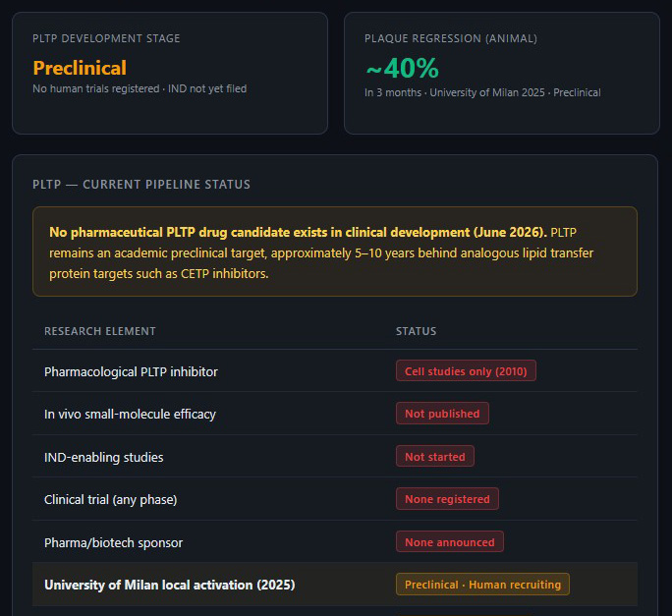Click the 'University of Milan local activation (2025)' row
Viewport: 672px width, 616px height.
tap(335, 585)
